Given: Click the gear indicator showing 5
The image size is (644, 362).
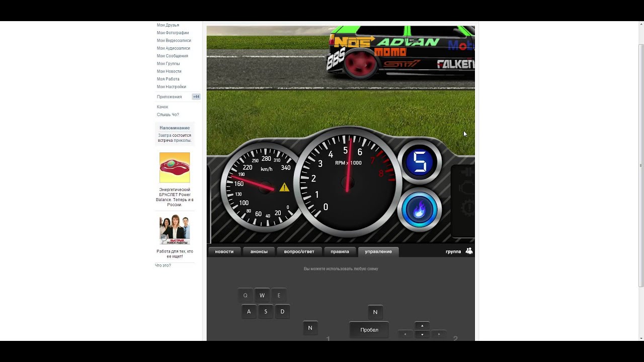Looking at the screenshot, I should (x=419, y=162).
